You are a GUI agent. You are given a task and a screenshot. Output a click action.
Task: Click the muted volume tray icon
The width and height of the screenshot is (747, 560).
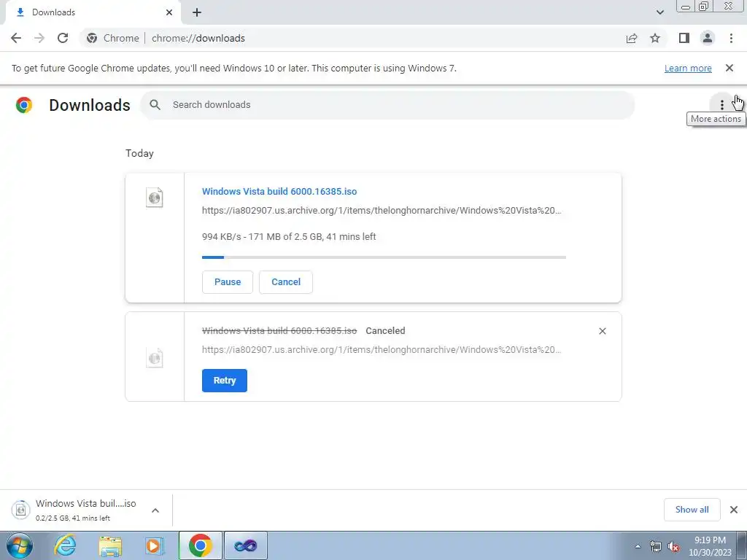(x=673, y=547)
